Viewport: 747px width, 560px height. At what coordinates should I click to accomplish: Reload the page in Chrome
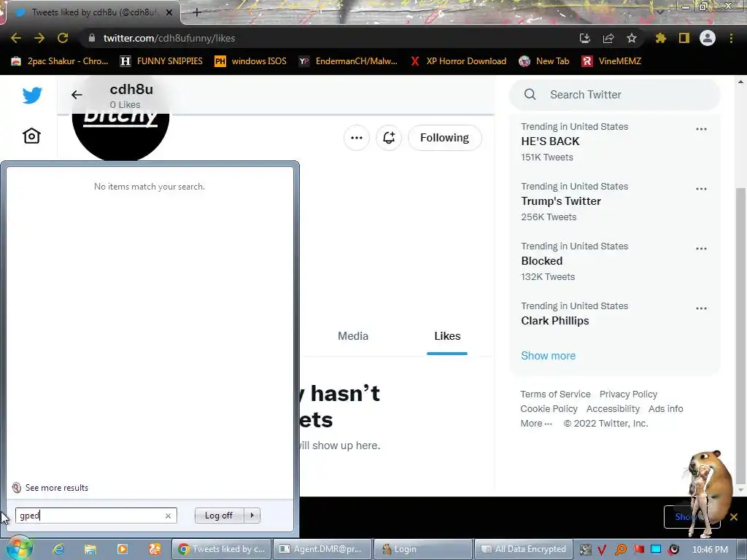point(63,38)
